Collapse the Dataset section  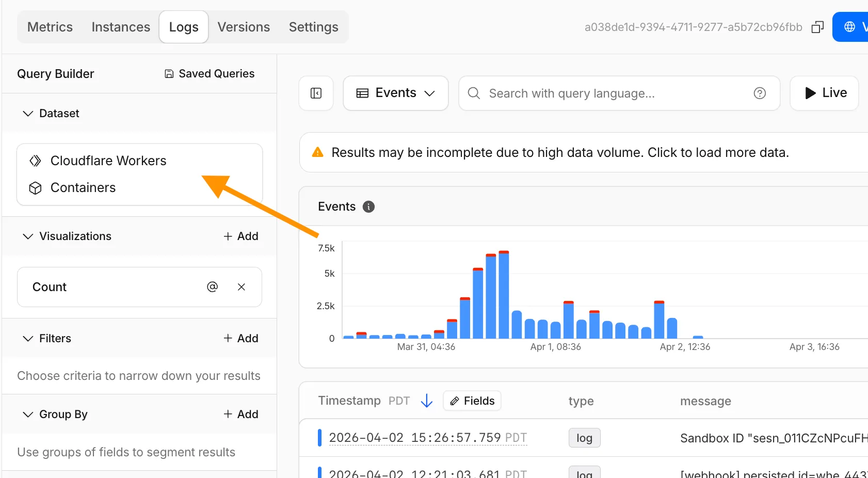point(28,114)
